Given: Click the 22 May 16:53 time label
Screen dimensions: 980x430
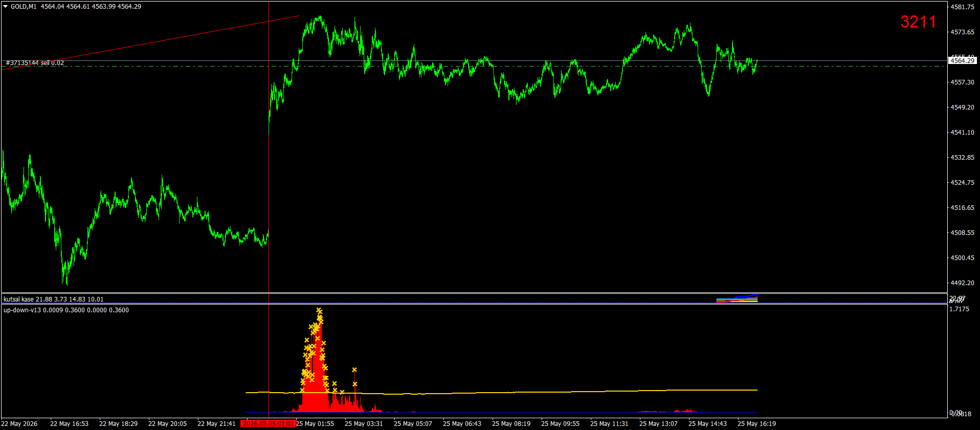Looking at the screenshot, I should (x=69, y=424).
